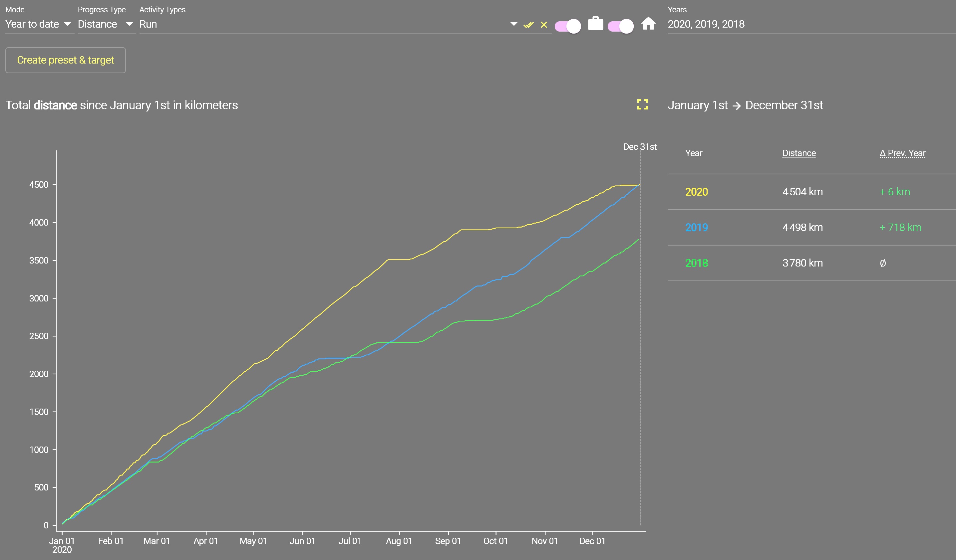
Task: Select the green 2018 year label
Action: [696, 263]
